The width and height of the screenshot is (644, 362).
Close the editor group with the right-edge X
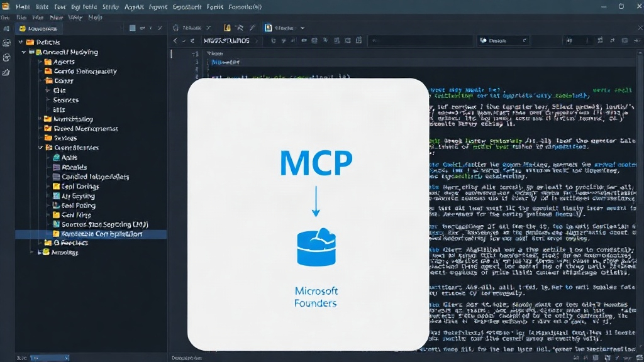640,28
